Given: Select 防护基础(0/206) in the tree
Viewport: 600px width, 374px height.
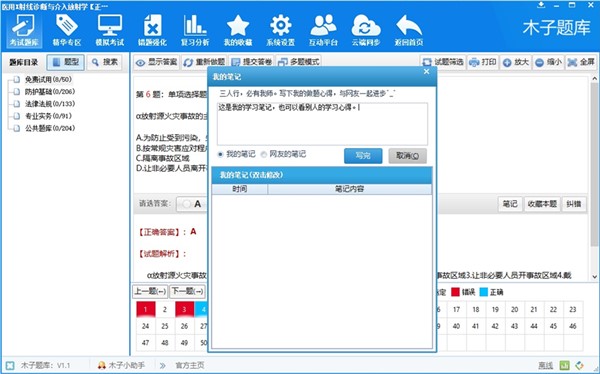Looking at the screenshot, I should pos(50,92).
